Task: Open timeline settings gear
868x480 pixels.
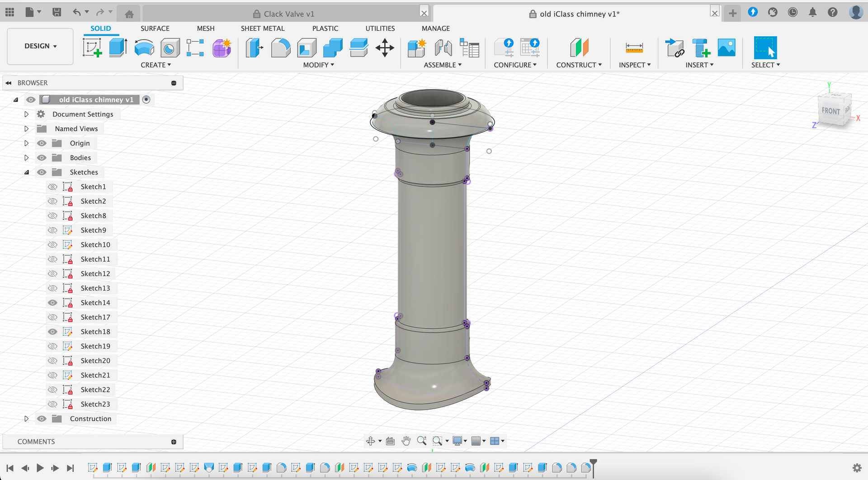Action: pos(857,468)
